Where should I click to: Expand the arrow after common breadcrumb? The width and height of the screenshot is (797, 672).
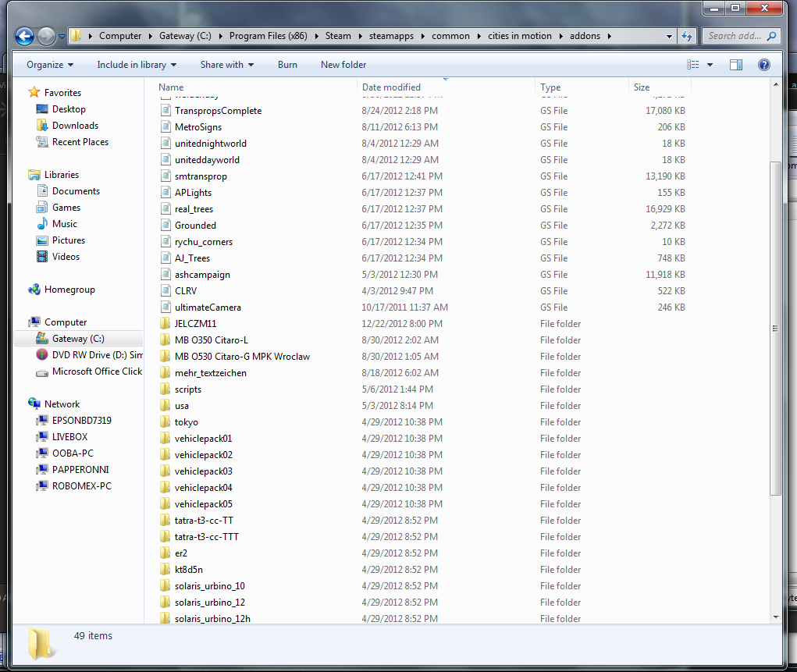tap(479, 36)
